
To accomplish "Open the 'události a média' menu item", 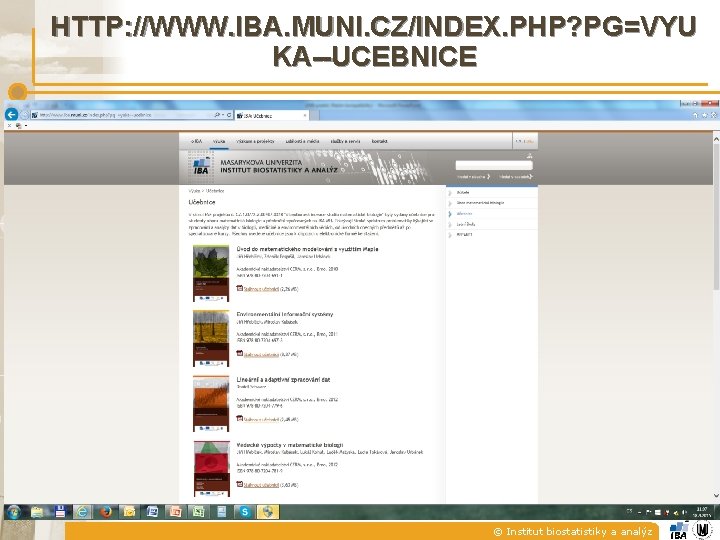I will click(302, 141).
